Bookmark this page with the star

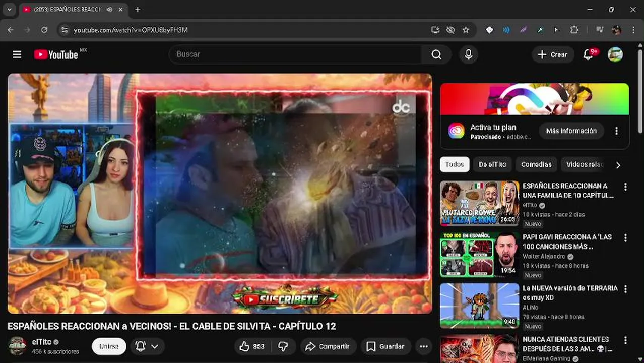click(466, 30)
